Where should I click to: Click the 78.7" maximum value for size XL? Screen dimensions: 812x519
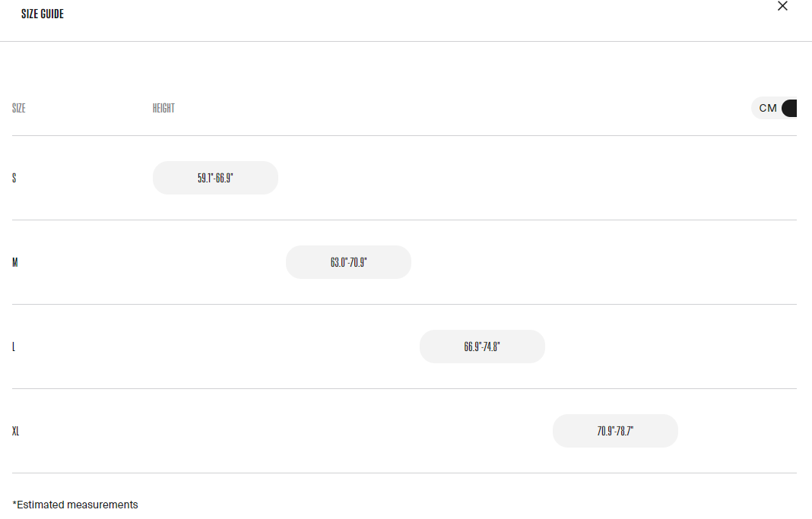click(x=625, y=431)
